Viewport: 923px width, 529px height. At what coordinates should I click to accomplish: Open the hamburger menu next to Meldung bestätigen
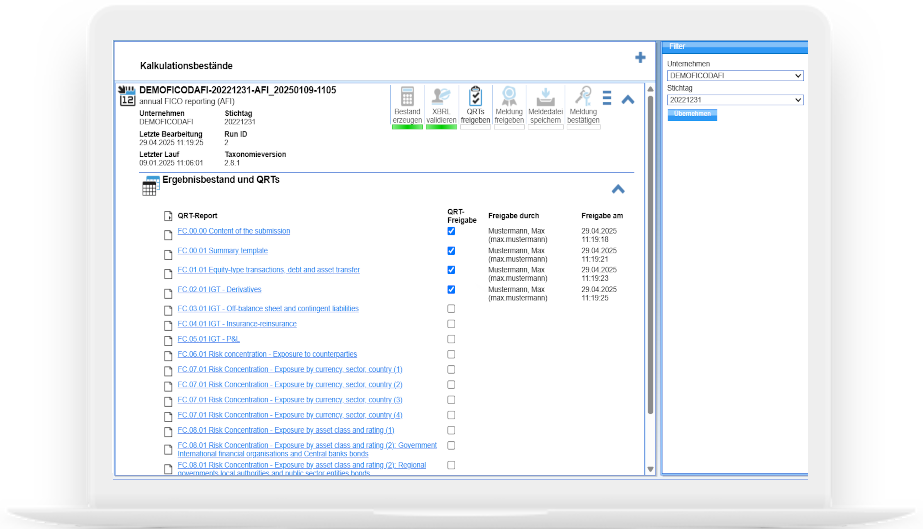[607, 98]
